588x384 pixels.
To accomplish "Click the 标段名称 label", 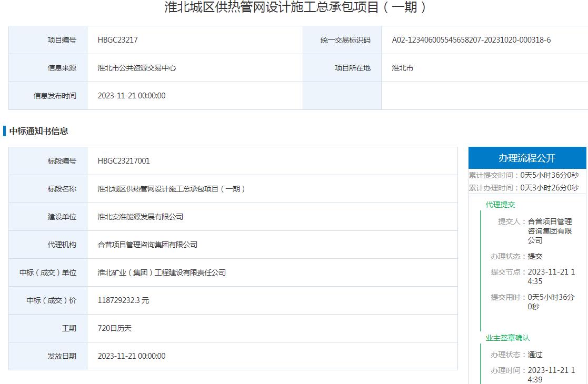I will (x=62, y=189).
